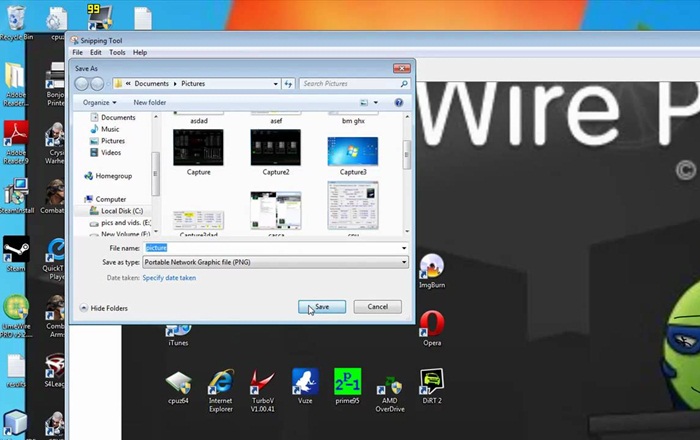Select the Capture3dad thumbnail
The height and width of the screenshot is (440, 700).
tap(198, 223)
